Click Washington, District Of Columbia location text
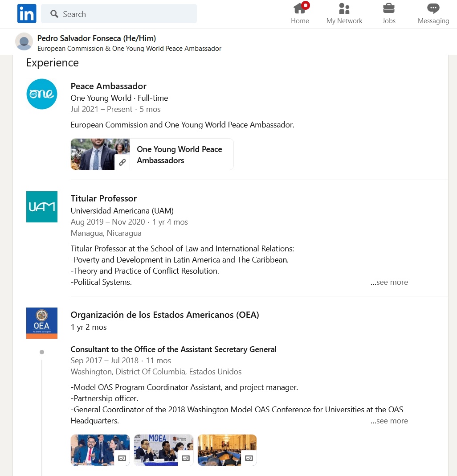The image size is (457, 476). pyautogui.click(x=156, y=372)
